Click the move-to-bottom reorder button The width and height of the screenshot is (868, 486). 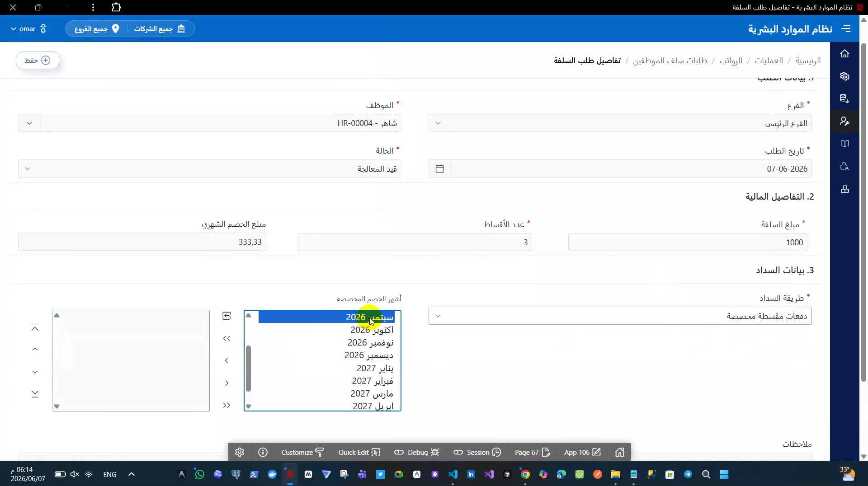coord(35,394)
